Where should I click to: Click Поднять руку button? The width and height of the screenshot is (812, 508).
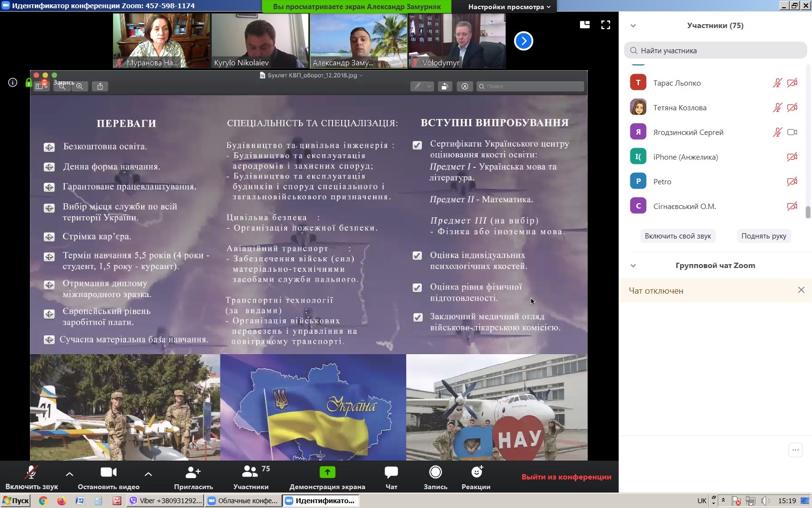coord(764,236)
